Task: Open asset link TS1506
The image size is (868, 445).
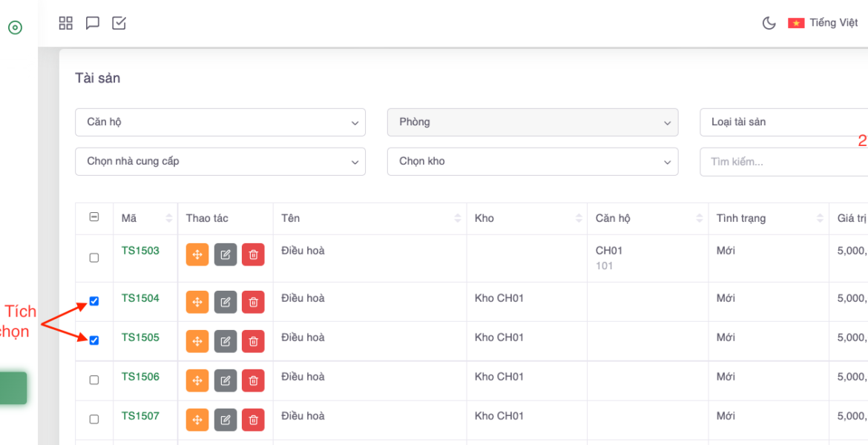Action: pyautogui.click(x=140, y=377)
